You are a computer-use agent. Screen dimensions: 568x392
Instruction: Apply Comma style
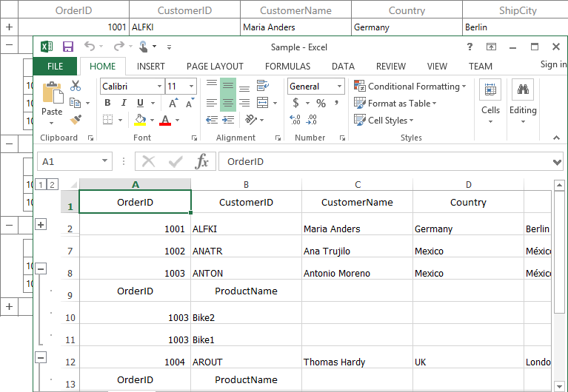336,103
